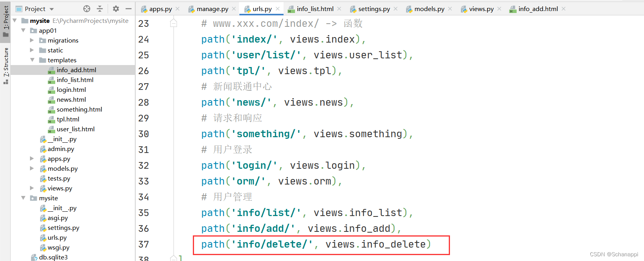This screenshot has width=644, height=261.
Task: Collapse the mysite root project node
Action: [x=15, y=21]
